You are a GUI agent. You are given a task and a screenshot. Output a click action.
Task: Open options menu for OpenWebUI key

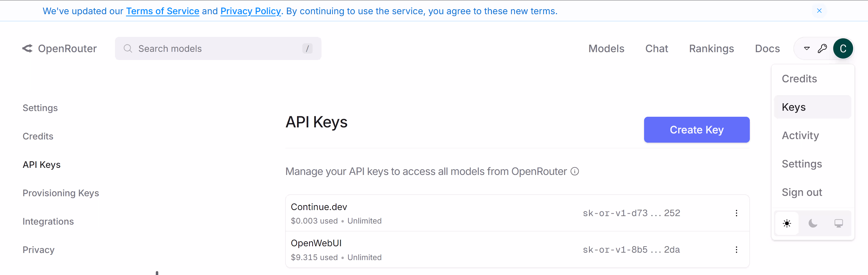coord(736,249)
